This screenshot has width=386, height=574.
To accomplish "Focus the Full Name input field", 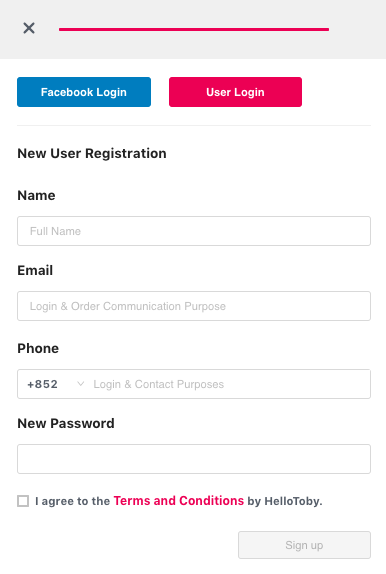I will [194, 231].
